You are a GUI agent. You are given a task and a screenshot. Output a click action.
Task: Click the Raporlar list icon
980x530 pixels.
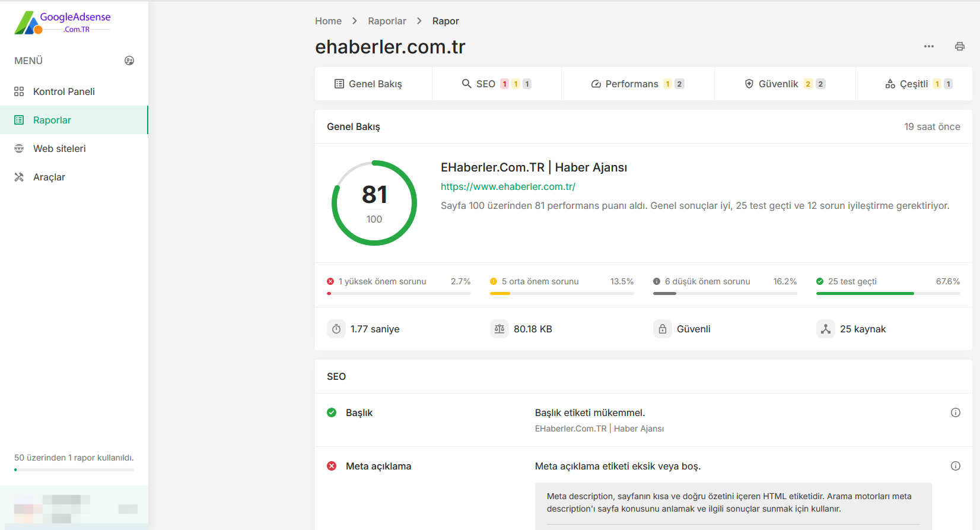19,120
